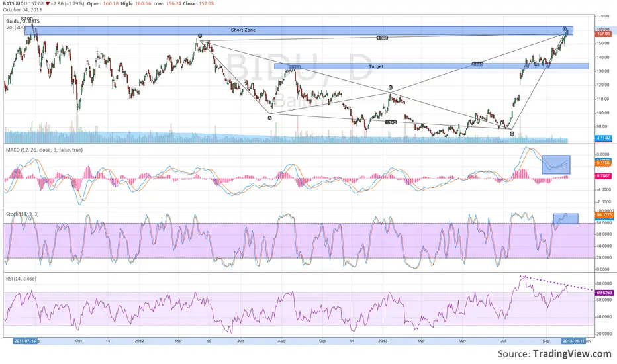Open the TradingView.com source link
This screenshot has width=617, height=364.
pos(572,354)
